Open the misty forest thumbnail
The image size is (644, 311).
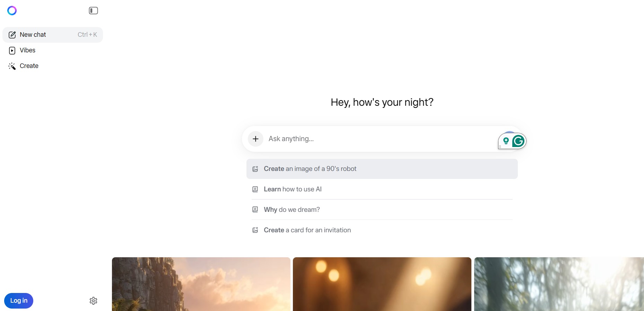(x=559, y=284)
